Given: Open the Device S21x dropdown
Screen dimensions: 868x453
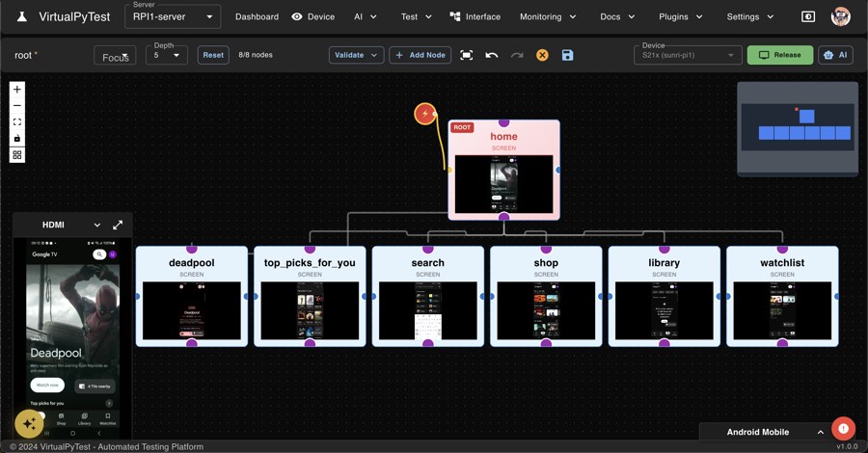Looking at the screenshot, I should coord(688,55).
